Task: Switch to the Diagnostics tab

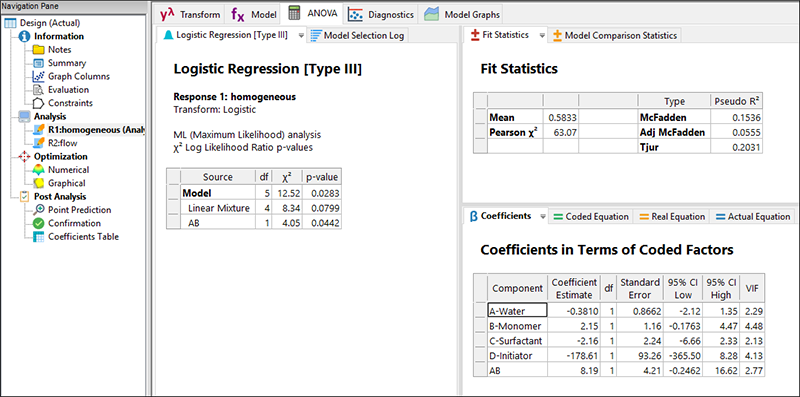Action: (x=381, y=14)
